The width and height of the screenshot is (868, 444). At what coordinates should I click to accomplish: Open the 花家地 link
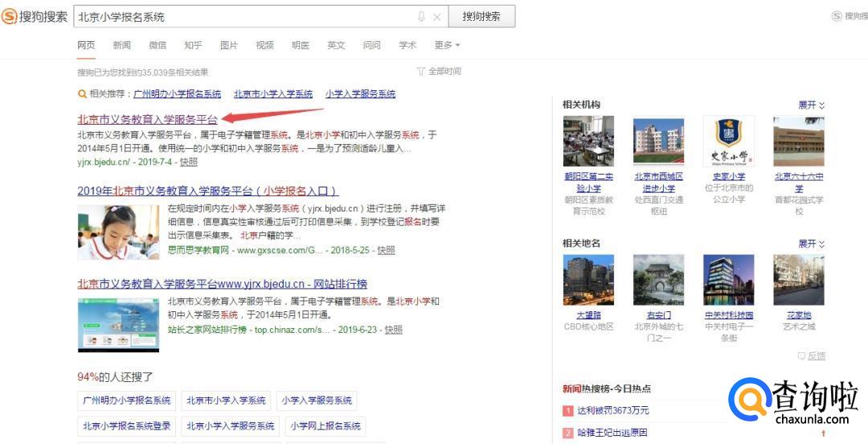coord(799,315)
